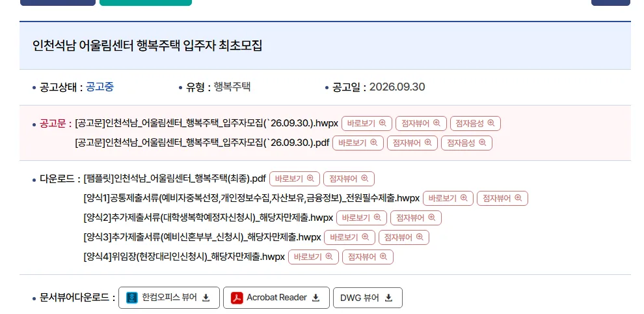
Task: Open the 양식4 위임장 hwpx link
Action: 184,257
